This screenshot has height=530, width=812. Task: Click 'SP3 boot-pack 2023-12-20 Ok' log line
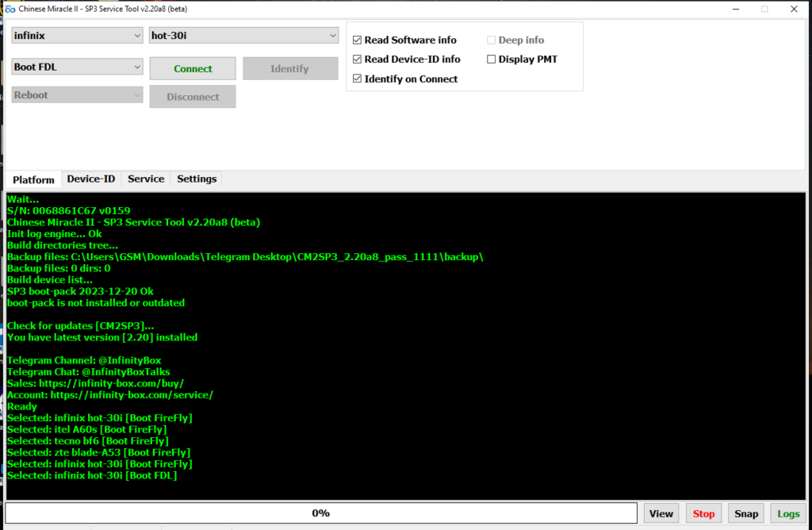(80, 291)
